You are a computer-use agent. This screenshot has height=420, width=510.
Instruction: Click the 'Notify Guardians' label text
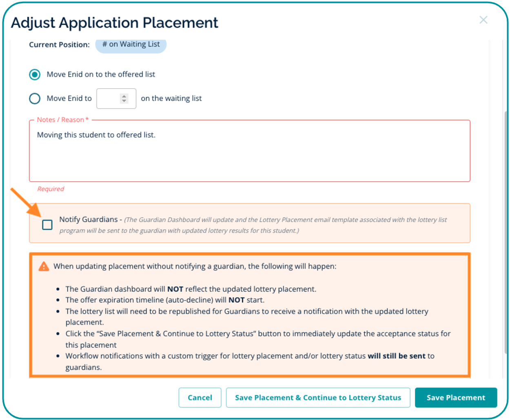[x=88, y=220]
